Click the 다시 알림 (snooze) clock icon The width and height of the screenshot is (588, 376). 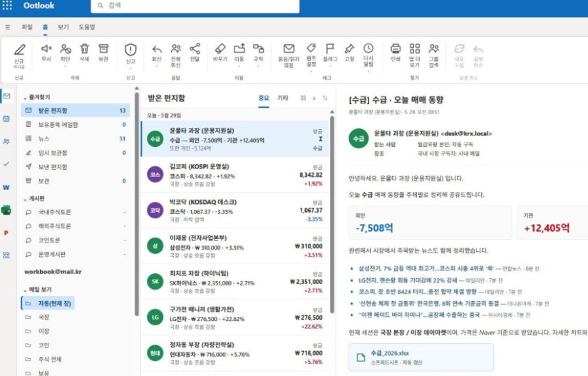pos(368,48)
